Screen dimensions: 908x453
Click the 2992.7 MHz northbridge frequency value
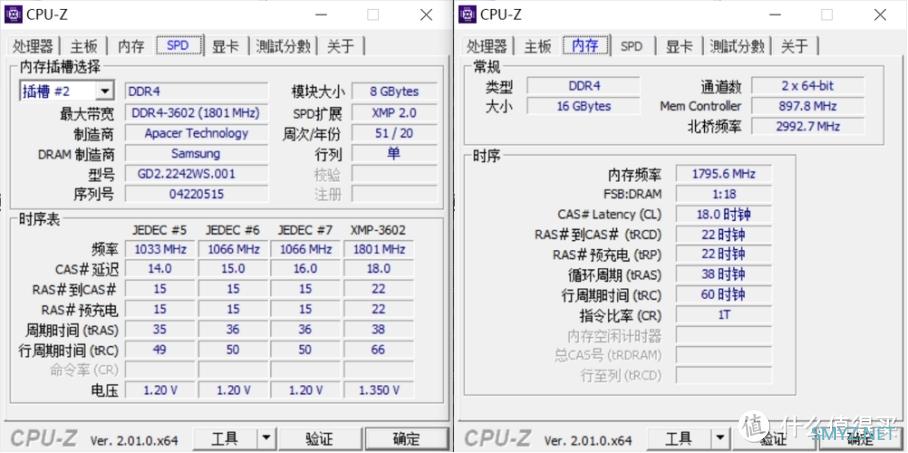(808, 126)
